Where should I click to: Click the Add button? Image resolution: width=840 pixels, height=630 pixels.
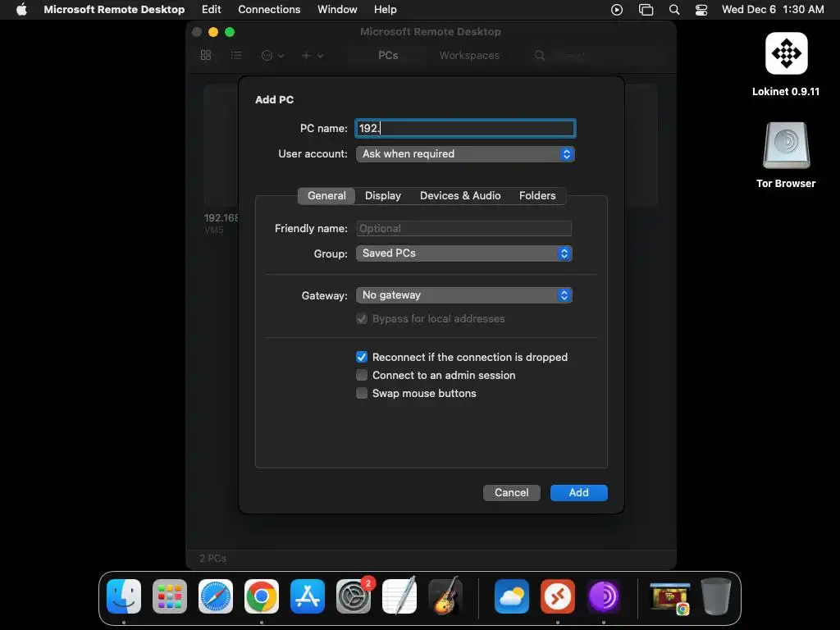pyautogui.click(x=578, y=493)
